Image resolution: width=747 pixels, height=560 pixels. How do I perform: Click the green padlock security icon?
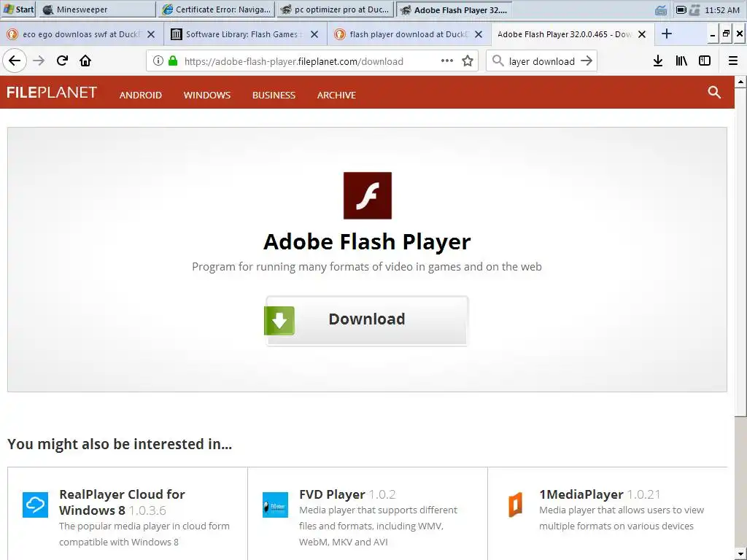(173, 61)
